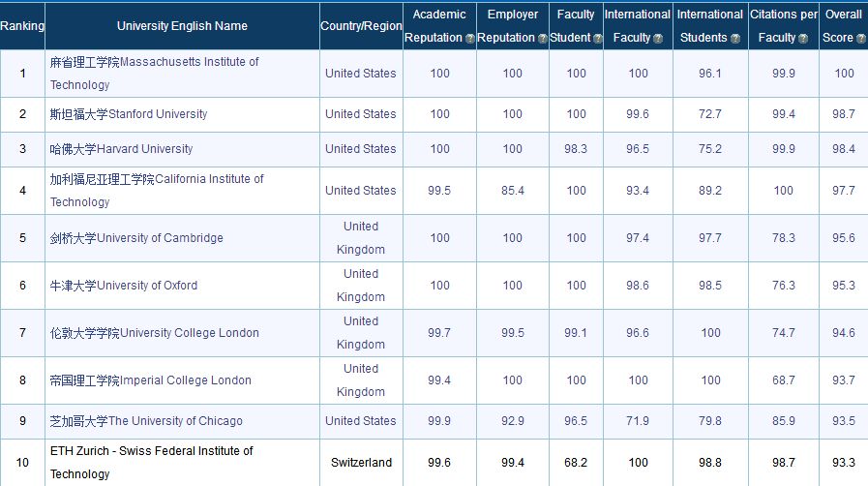Click help icon beside Faculty Student
868x486 pixels.
(598, 39)
